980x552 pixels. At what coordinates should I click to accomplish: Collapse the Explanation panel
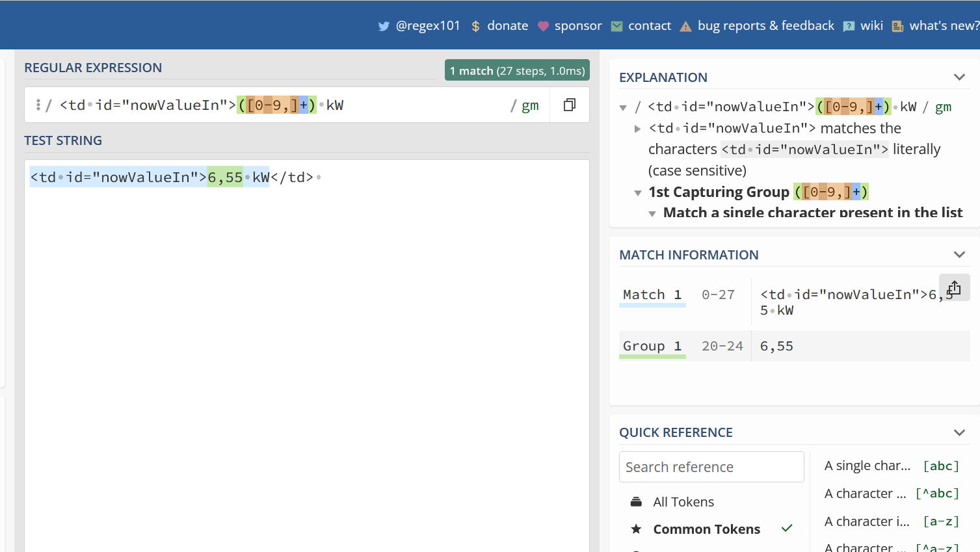959,77
